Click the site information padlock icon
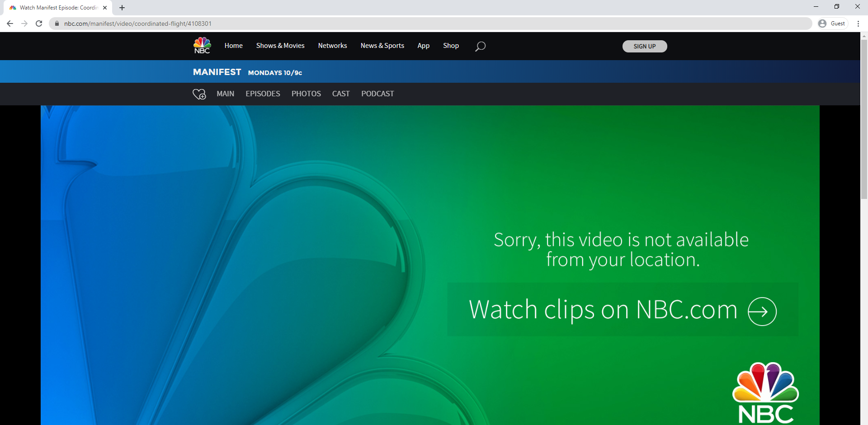868x425 pixels. 57,23
